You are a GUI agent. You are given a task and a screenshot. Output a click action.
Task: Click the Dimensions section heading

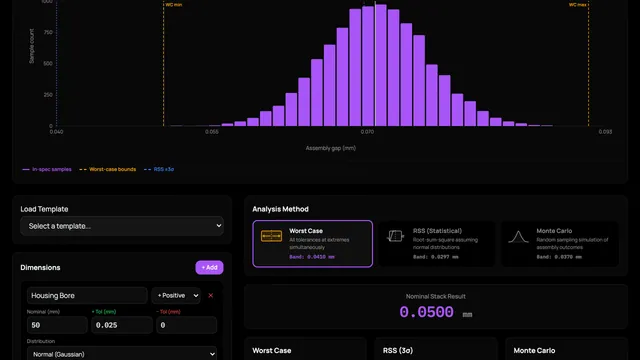[40, 267]
